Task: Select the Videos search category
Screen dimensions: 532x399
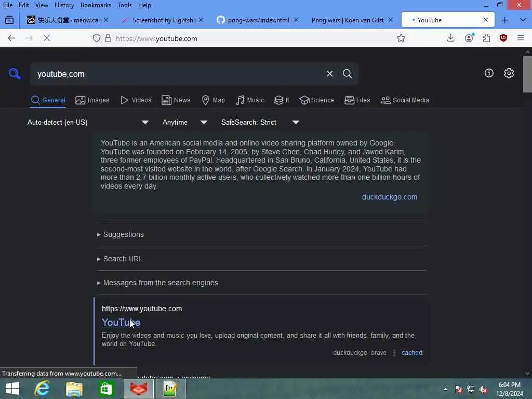Action: (x=136, y=100)
